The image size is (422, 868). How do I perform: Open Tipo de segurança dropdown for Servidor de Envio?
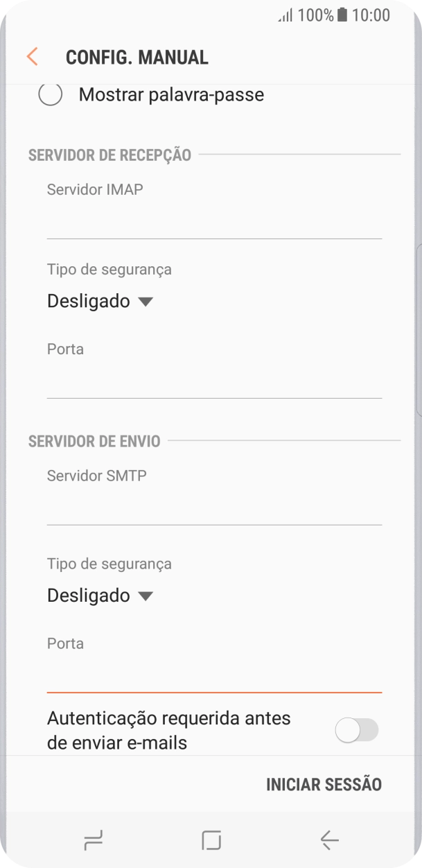(100, 596)
